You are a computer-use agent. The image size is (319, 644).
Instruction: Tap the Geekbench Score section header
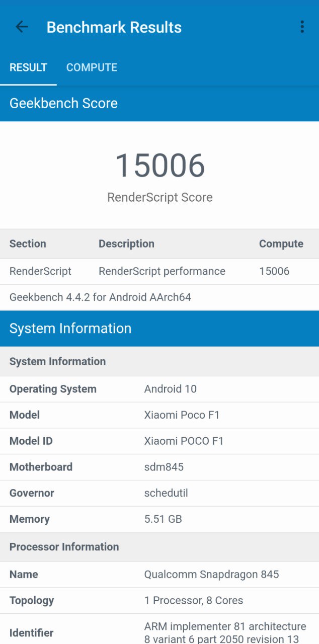point(63,103)
